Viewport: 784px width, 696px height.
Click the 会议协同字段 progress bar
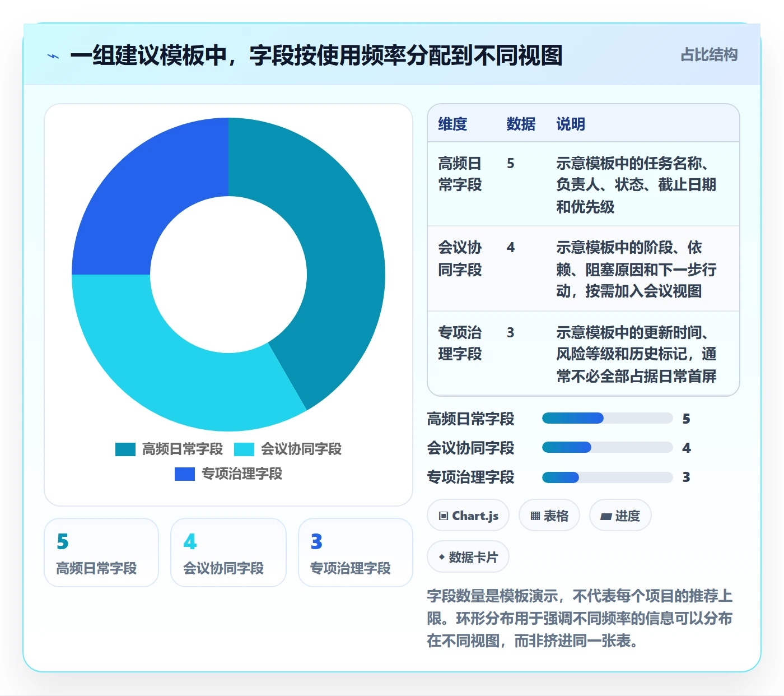tap(607, 447)
